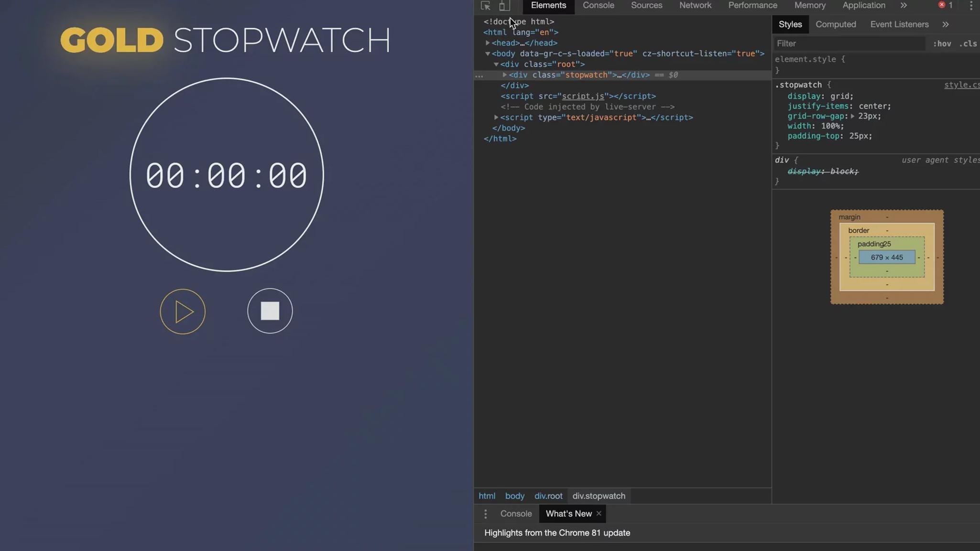This screenshot has height=551, width=980.
Task: Click the struck-through display: block declaration
Action: [x=823, y=172]
